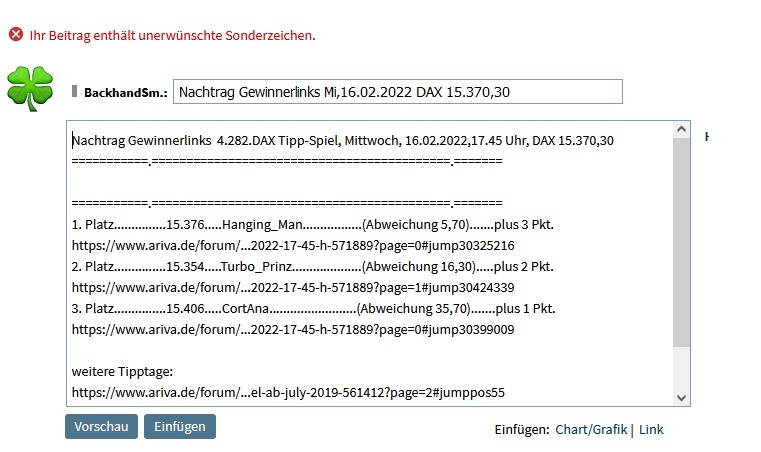The width and height of the screenshot is (761, 452).
Task: Place cursor in first line of post text
Action: (342, 141)
